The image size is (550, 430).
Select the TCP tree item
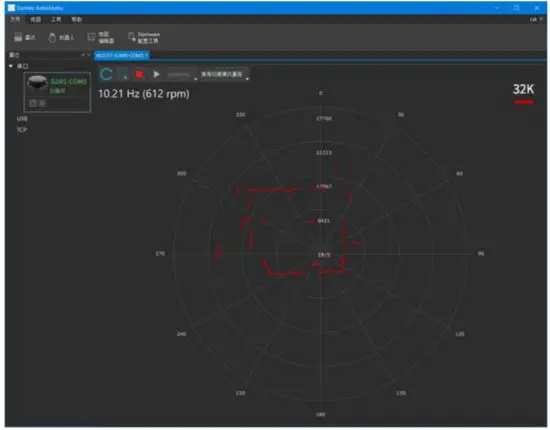pos(22,130)
